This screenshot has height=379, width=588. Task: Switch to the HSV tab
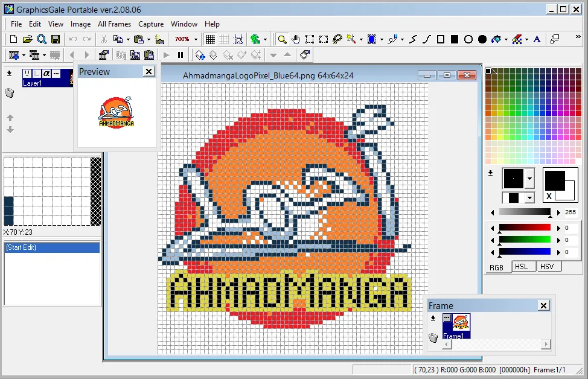[547, 267]
